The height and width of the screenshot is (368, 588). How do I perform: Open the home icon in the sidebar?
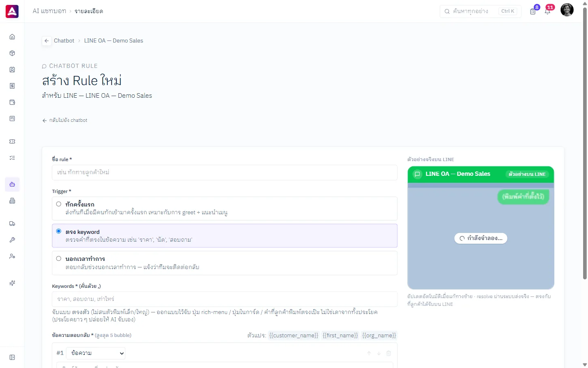[12, 37]
